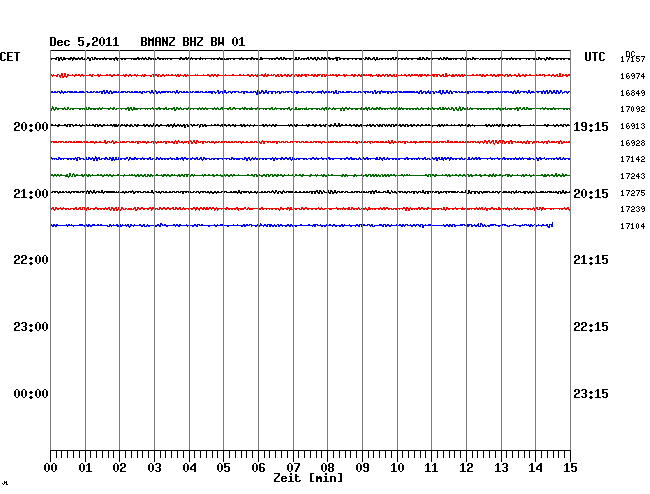
Task: Click the date label Dec 5,2011
Action: pos(84,42)
